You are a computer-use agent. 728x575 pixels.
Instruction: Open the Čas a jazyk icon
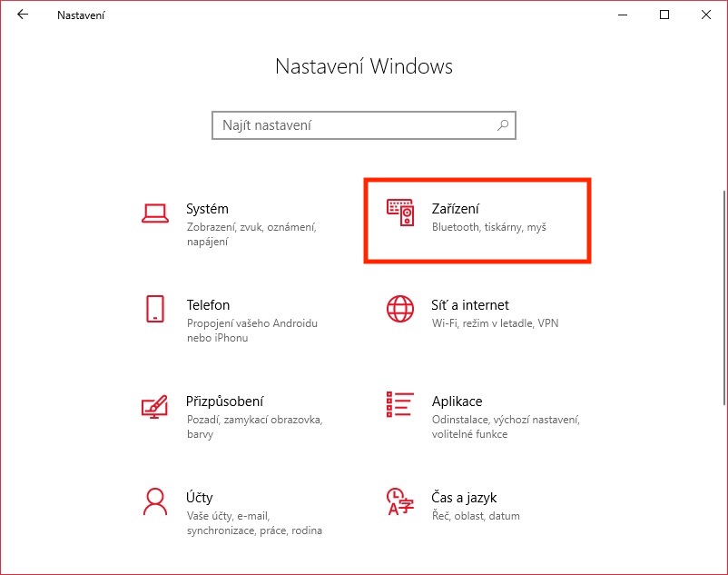point(400,501)
